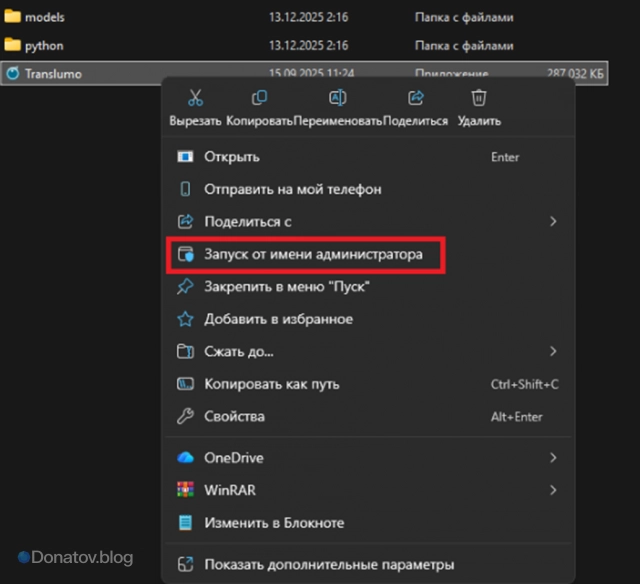
Task: Click the python folder icon
Action: (x=12, y=45)
